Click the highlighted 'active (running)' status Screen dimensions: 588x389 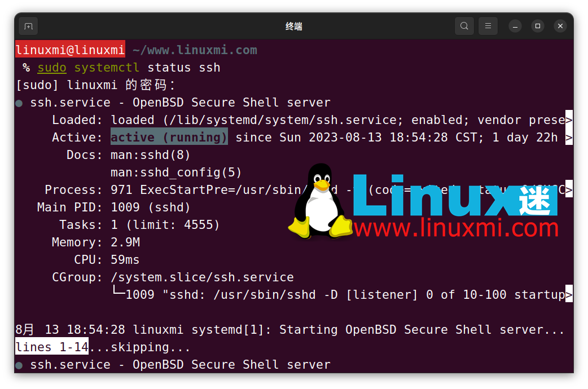coord(169,137)
